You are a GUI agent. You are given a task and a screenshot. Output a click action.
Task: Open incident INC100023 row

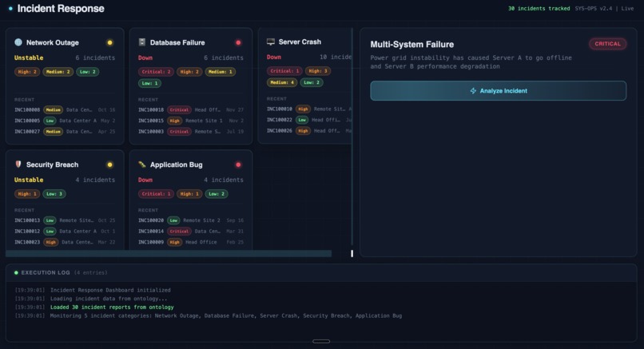[65, 242]
